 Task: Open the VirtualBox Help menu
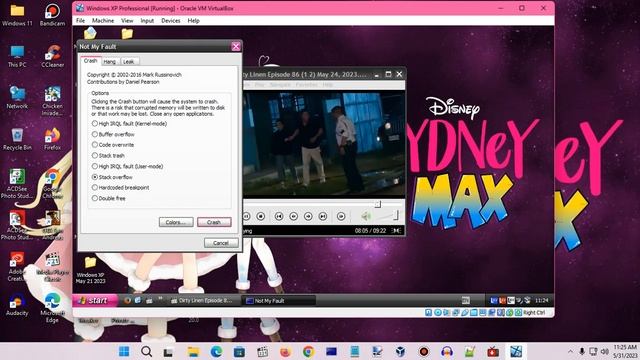193,20
